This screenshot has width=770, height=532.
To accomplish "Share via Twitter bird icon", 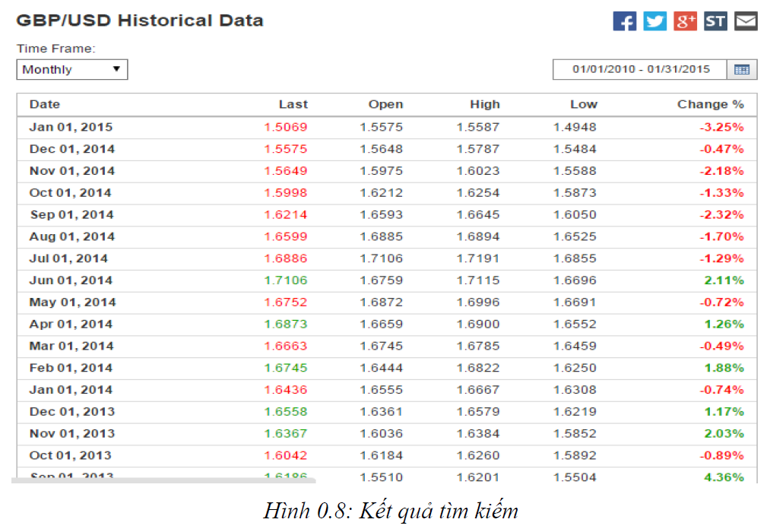I will pyautogui.click(x=654, y=21).
